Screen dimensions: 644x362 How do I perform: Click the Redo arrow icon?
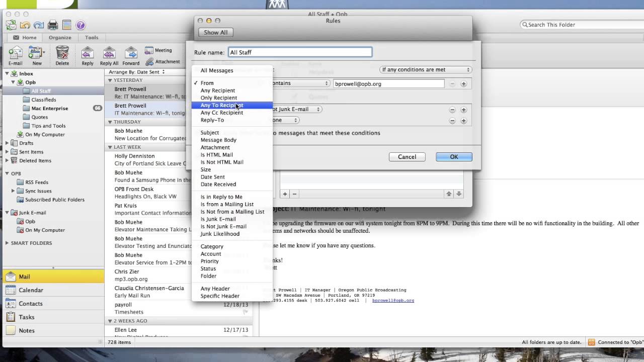(39, 25)
